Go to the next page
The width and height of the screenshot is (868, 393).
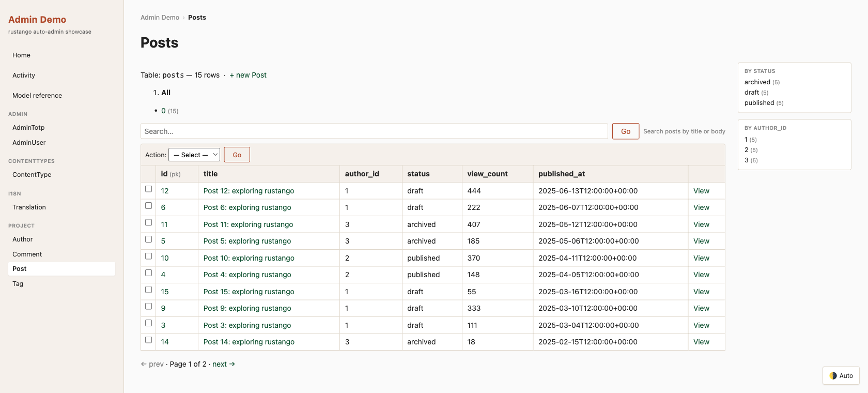coord(224,364)
